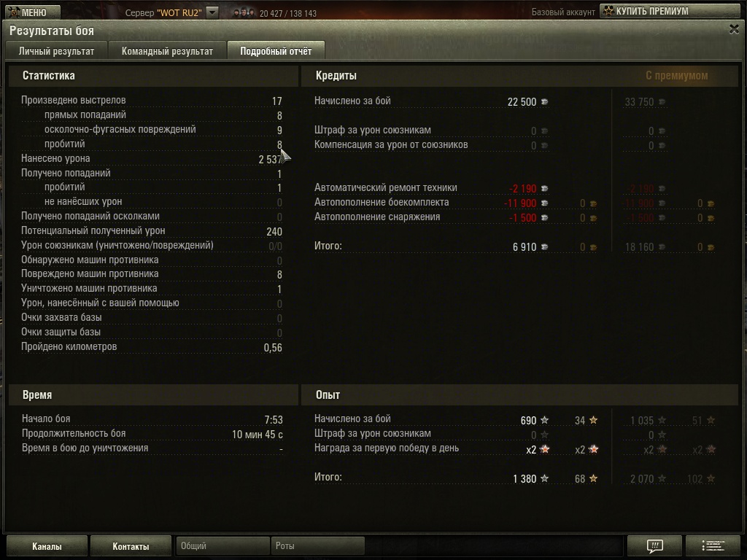
Task: Switch to the Личный результат tab
Action: tap(56, 50)
